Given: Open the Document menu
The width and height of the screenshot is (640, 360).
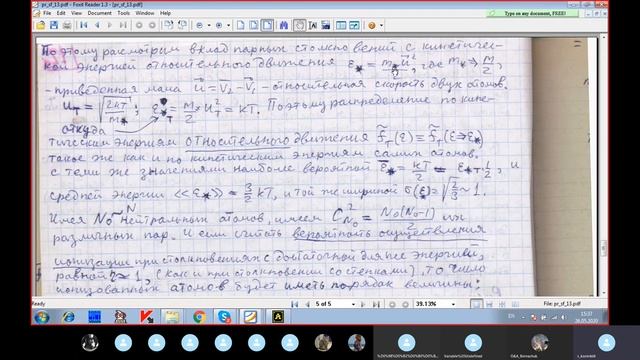Looking at the screenshot, I should click(x=99, y=13).
